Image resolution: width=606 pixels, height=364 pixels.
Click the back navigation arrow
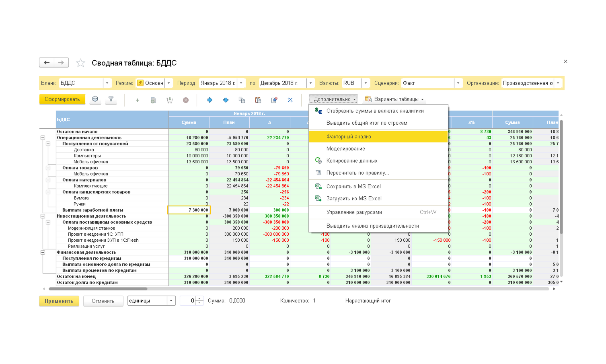click(x=47, y=62)
